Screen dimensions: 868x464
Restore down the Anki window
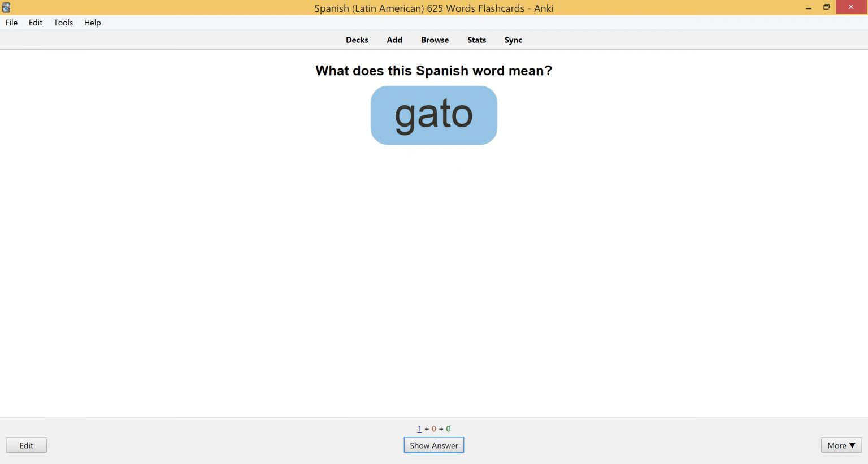(x=826, y=8)
